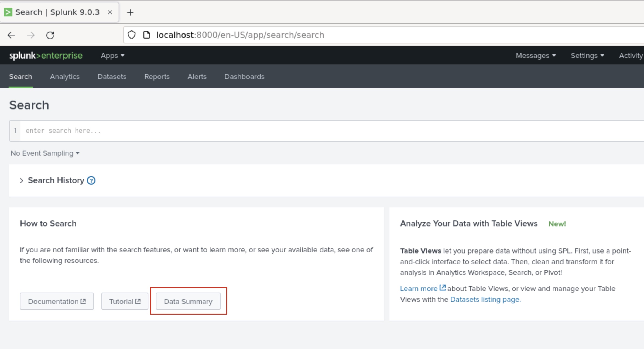Click the "How to Search" heading

click(x=48, y=223)
